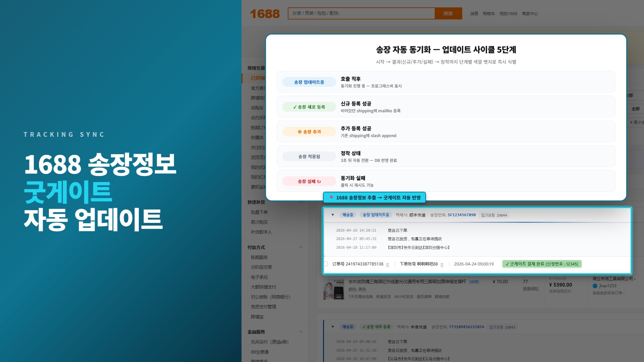Click tracking entry 2026-04-27 09:45:32
Screen dimensions: 644x362
click(389, 239)
